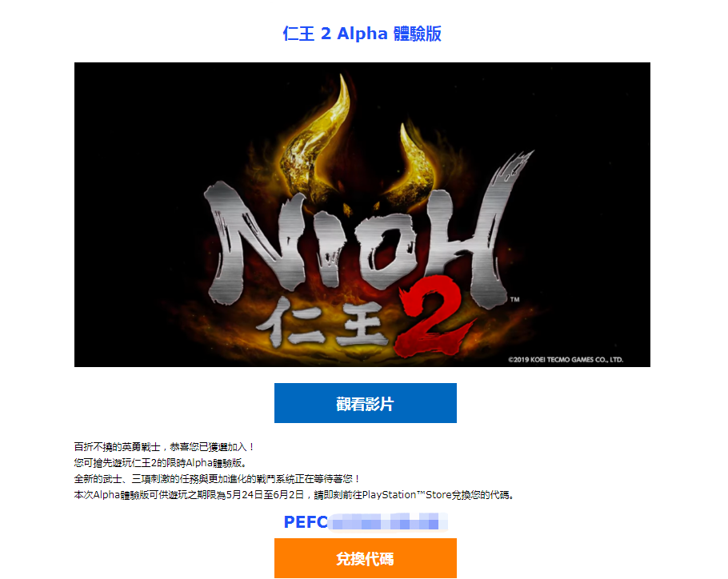Click the blurred portion of the code
728x579 pixels.
click(x=388, y=522)
